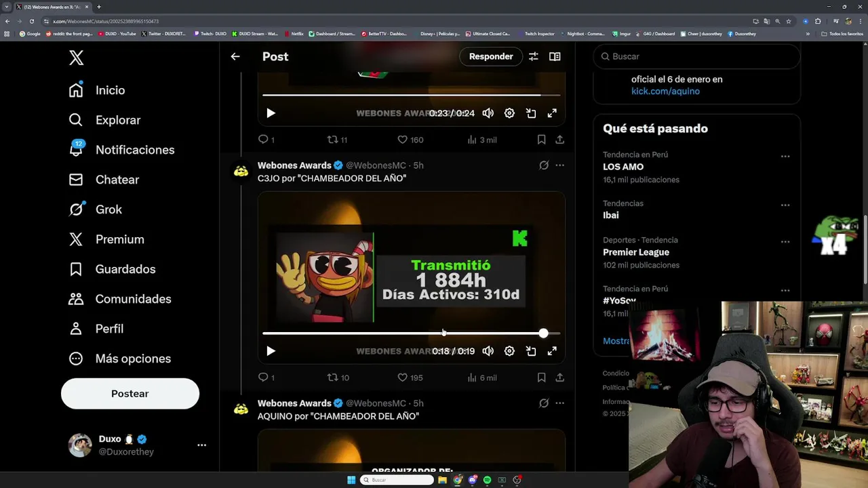Bookmark the C3JO post
The width and height of the screenshot is (868, 488).
[x=541, y=378]
